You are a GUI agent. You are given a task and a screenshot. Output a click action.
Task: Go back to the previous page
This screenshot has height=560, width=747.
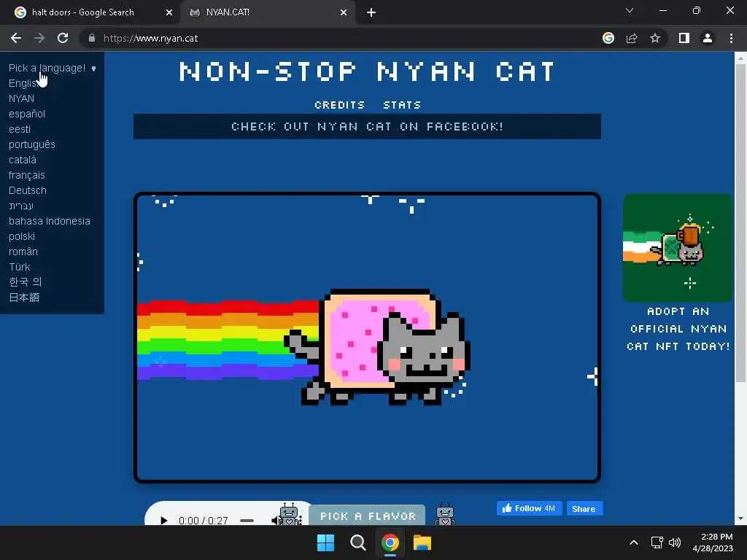click(x=16, y=38)
